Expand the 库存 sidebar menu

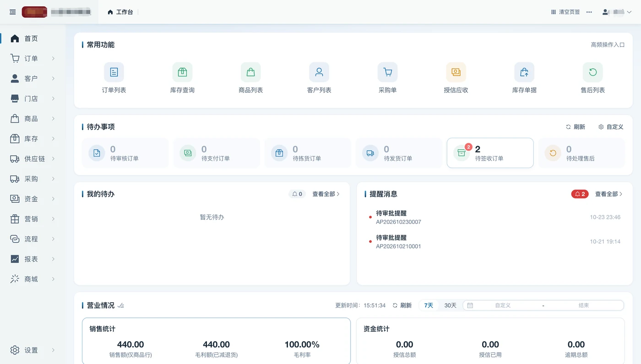click(33, 139)
